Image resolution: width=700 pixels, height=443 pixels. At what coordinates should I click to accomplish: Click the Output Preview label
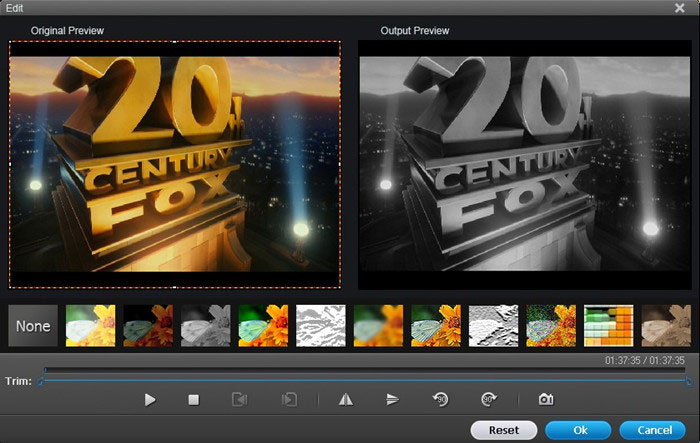tap(415, 30)
